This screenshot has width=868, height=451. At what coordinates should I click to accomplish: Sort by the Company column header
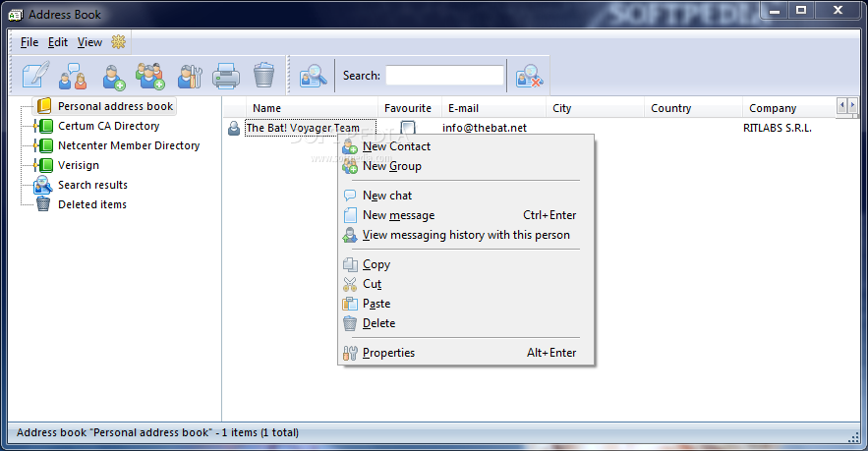tap(788, 108)
